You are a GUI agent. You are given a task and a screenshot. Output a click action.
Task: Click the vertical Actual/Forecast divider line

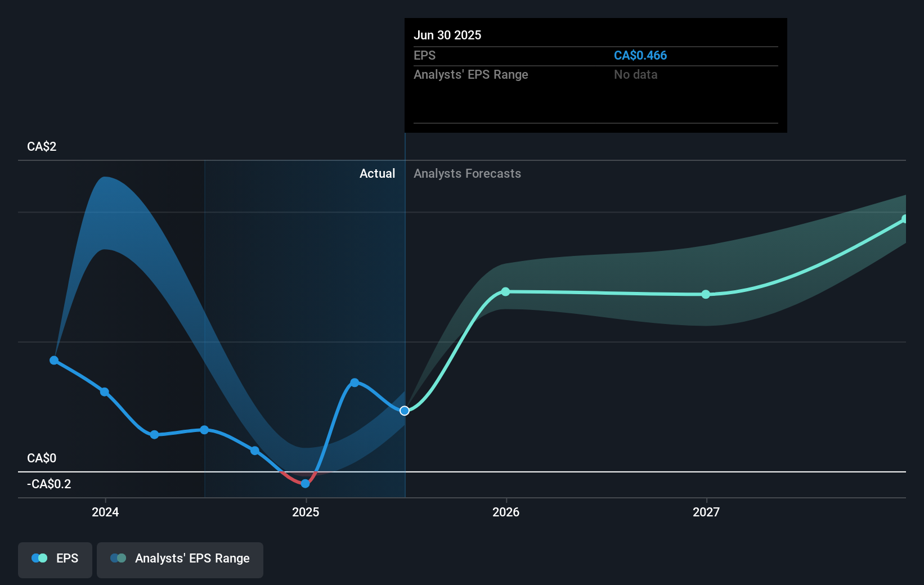tap(404, 315)
